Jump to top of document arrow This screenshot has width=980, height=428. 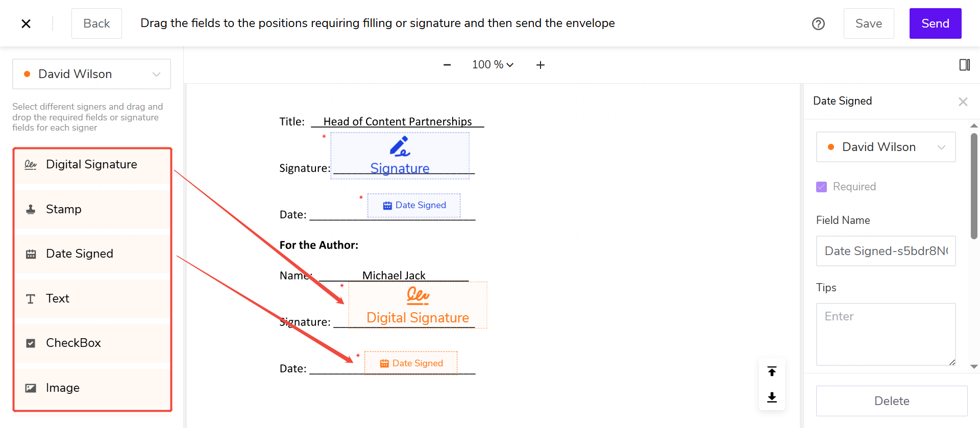pos(772,371)
